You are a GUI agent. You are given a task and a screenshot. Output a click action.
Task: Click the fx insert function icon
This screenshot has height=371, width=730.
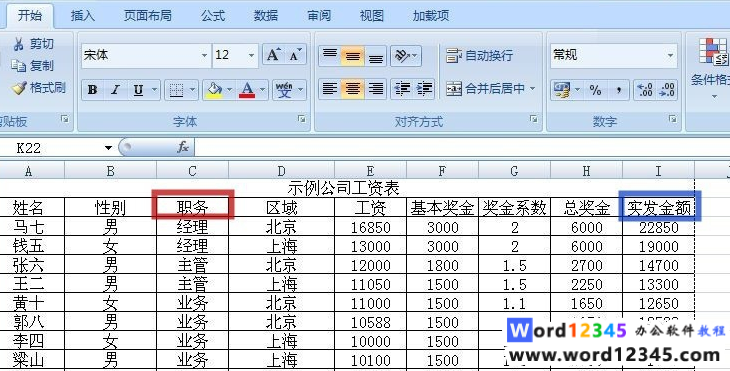[183, 148]
